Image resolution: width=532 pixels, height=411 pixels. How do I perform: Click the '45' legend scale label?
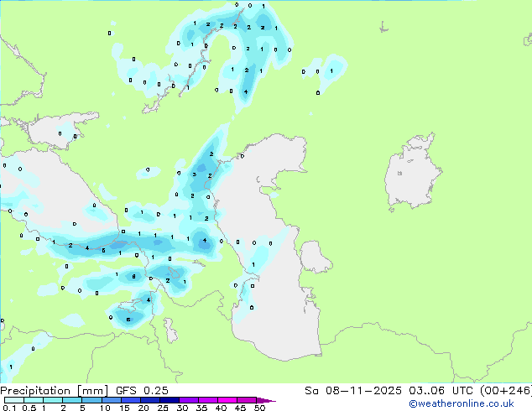click(x=240, y=408)
